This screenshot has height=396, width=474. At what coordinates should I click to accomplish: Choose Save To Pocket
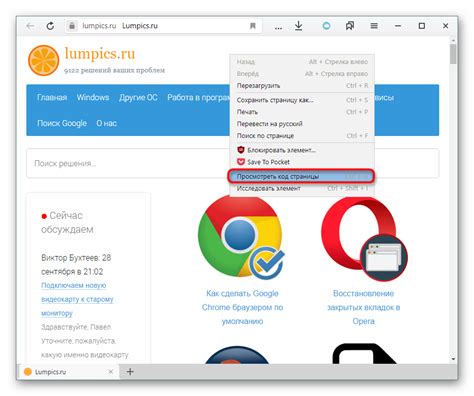click(302, 162)
